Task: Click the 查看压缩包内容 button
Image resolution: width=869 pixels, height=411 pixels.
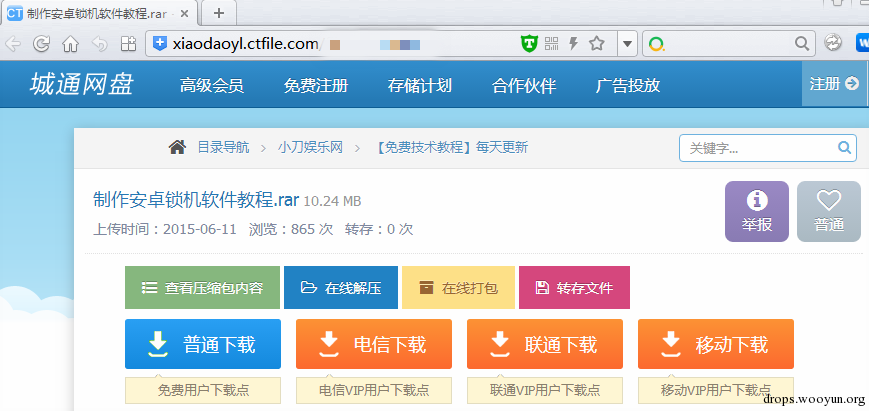Action: point(202,287)
